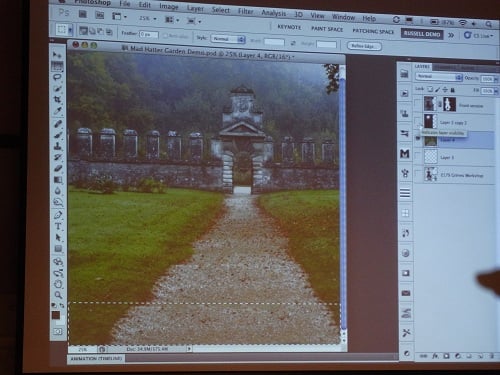Select the Lasso tool
The width and height of the screenshot is (500, 375).
pyautogui.click(x=57, y=77)
